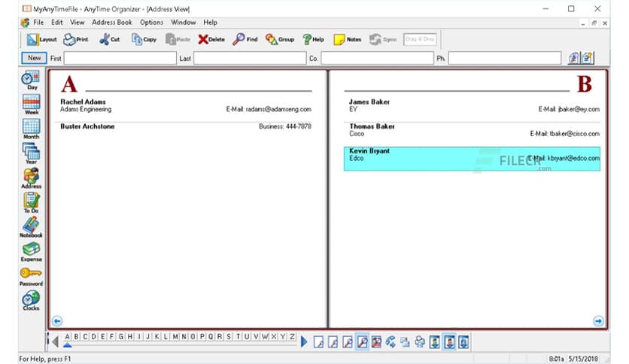Open the Clocks section
Viewport: 629px width, 364px height.
pyautogui.click(x=32, y=301)
